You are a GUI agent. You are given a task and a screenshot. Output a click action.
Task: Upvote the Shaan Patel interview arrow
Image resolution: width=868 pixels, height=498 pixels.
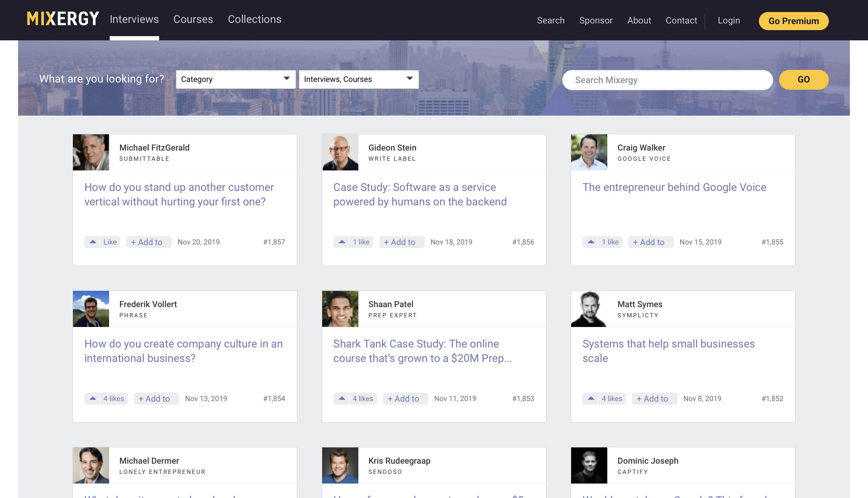[341, 398]
